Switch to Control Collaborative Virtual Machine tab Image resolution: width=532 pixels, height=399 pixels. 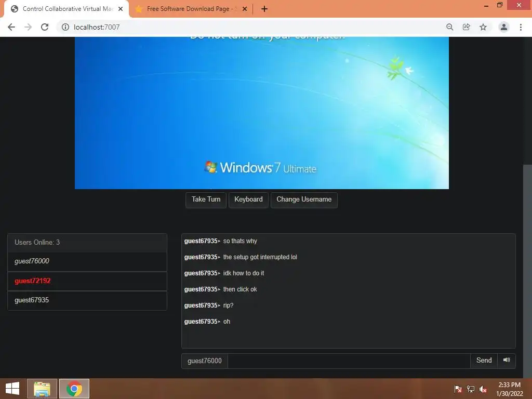click(x=66, y=9)
